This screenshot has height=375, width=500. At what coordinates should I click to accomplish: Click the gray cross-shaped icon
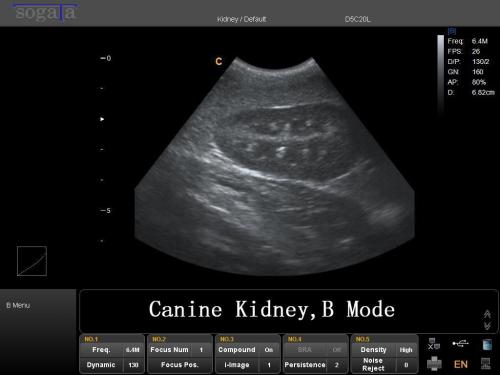(434, 363)
